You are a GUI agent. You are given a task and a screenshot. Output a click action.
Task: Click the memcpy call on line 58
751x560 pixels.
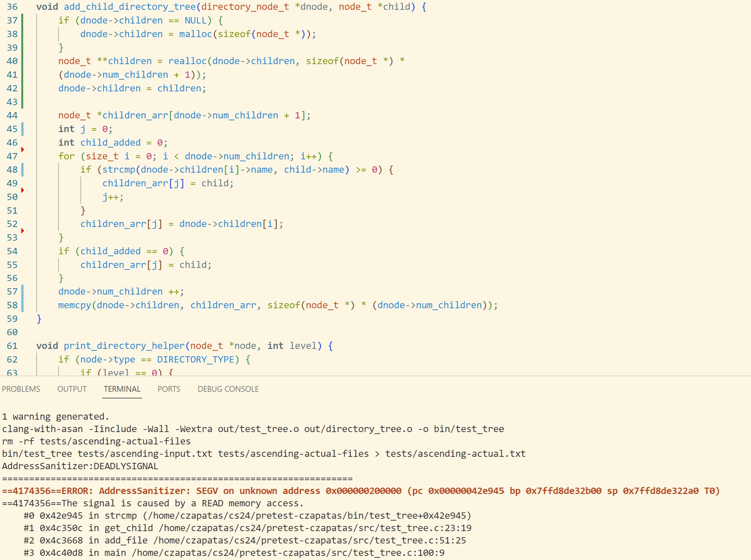[x=75, y=305]
